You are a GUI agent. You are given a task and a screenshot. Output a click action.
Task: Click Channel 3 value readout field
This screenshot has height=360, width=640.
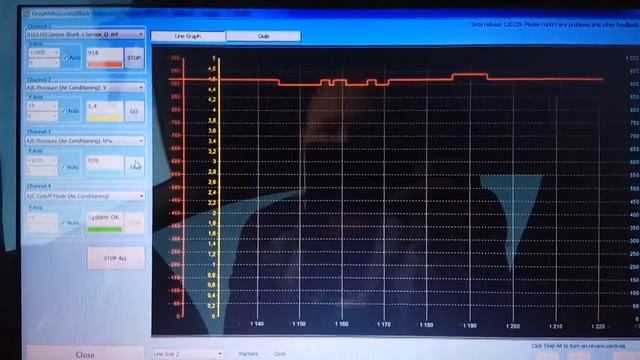(x=104, y=165)
